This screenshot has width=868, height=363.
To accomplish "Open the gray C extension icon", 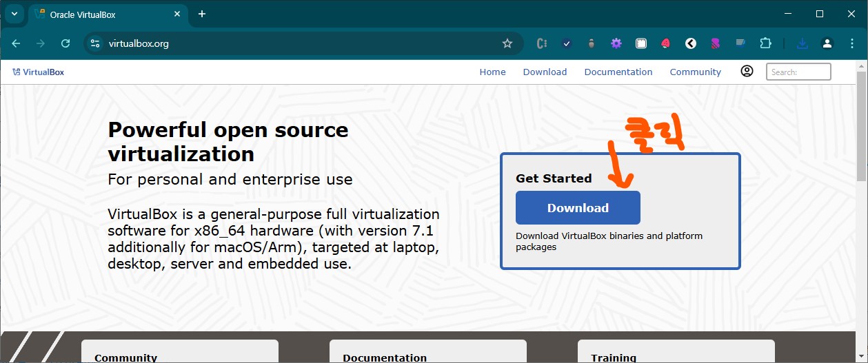I will coord(542,43).
